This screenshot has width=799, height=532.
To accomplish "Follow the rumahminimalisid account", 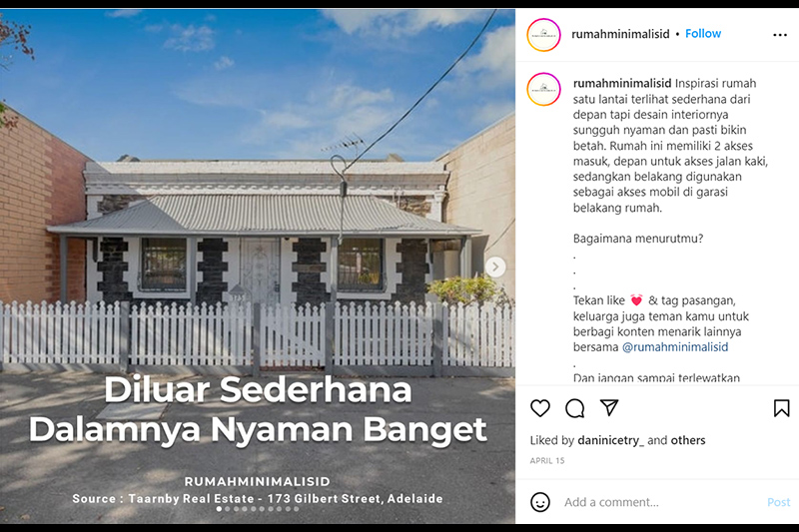I will [703, 34].
